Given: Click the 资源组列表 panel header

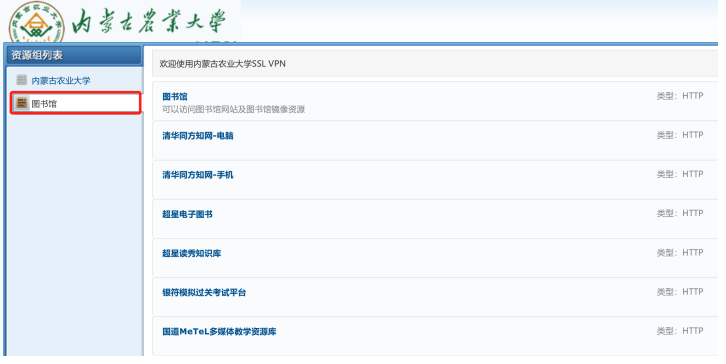Looking at the screenshot, I should point(74,55).
